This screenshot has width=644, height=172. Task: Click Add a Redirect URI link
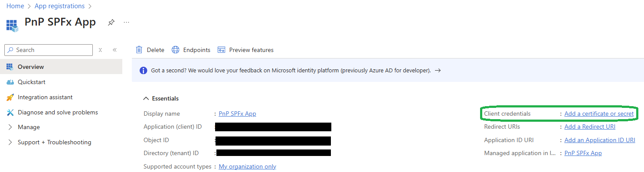click(x=590, y=127)
